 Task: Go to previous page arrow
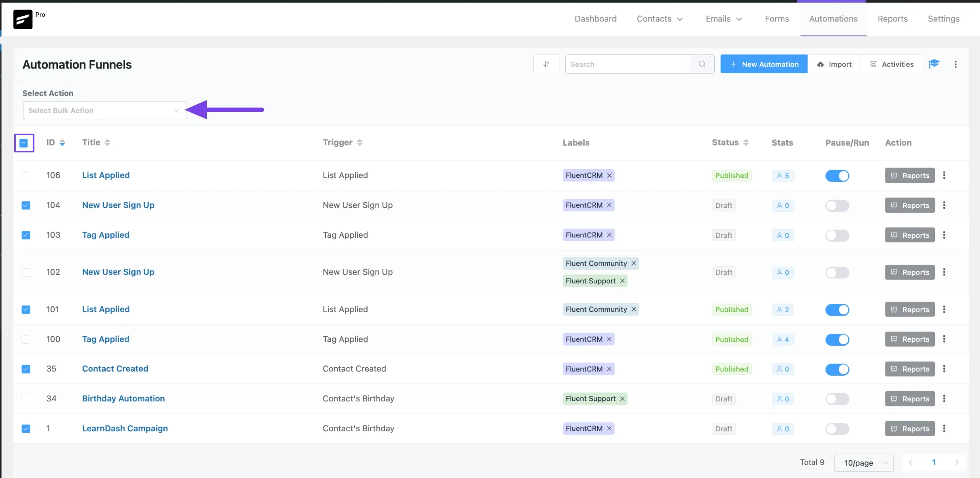coord(911,462)
